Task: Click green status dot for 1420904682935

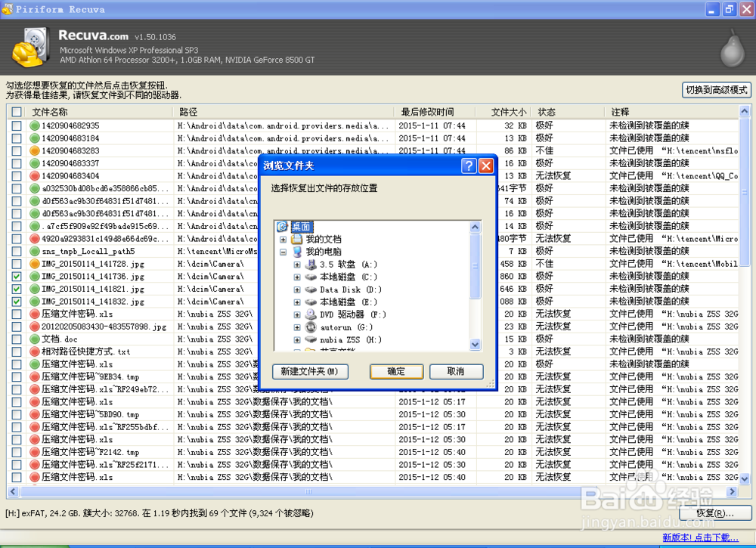Action: coord(35,125)
